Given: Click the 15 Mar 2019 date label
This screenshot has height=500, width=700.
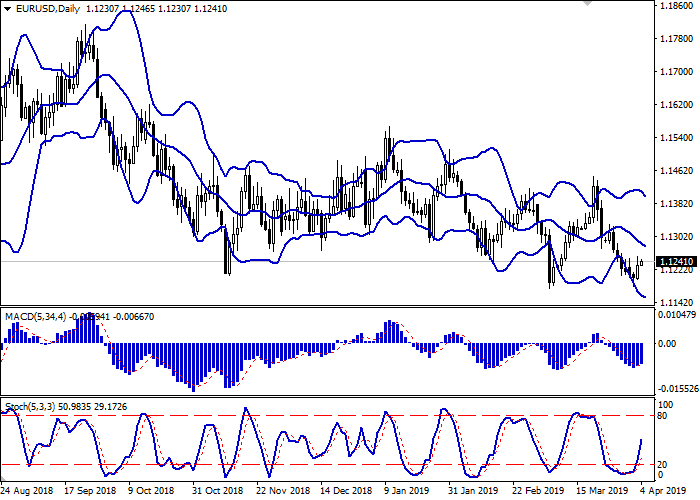Looking at the screenshot, I should pyautogui.click(x=602, y=491).
